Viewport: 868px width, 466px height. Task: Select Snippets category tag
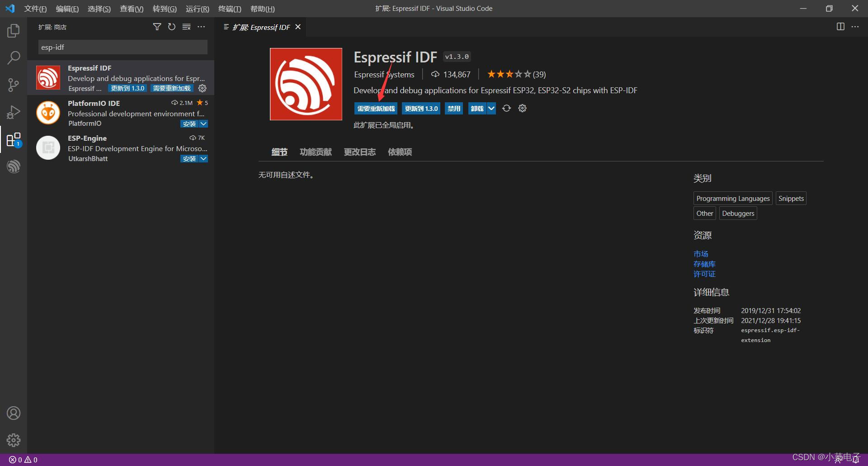[x=791, y=198]
